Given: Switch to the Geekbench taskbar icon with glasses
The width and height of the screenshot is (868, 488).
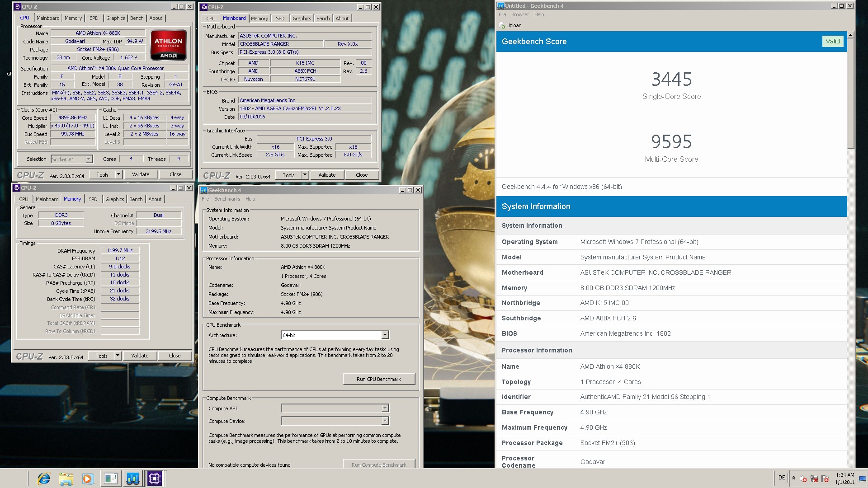Looking at the screenshot, I should (x=132, y=479).
